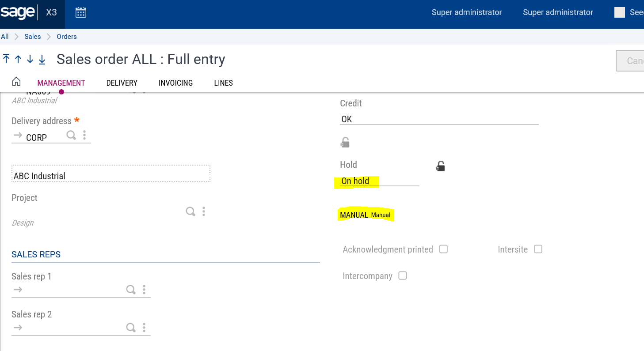Click the Project search magnifier

191,211
